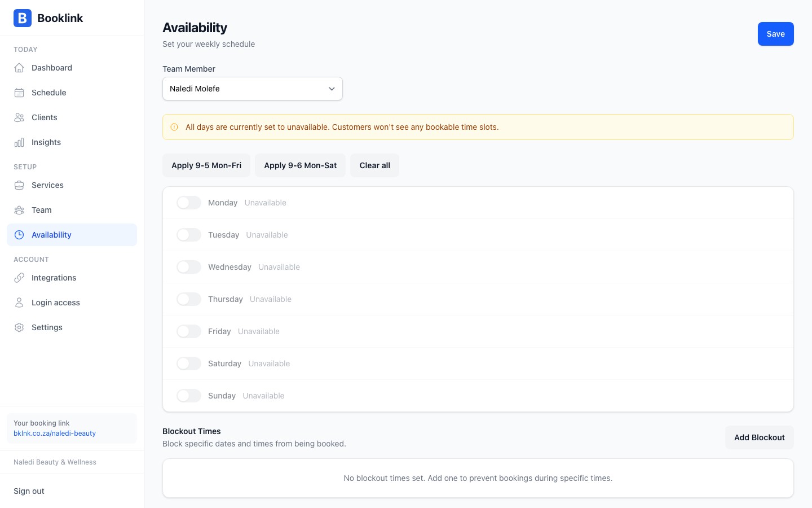The height and width of the screenshot is (508, 812).
Task: Navigate to Insights
Action: coord(72,142)
